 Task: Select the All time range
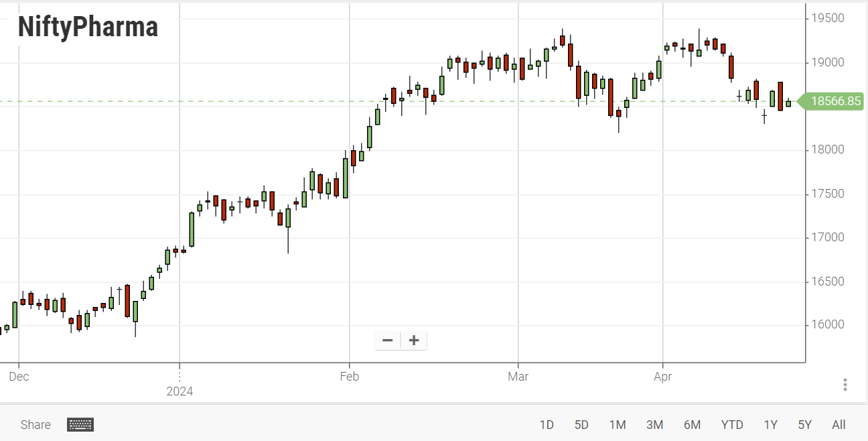[839, 424]
